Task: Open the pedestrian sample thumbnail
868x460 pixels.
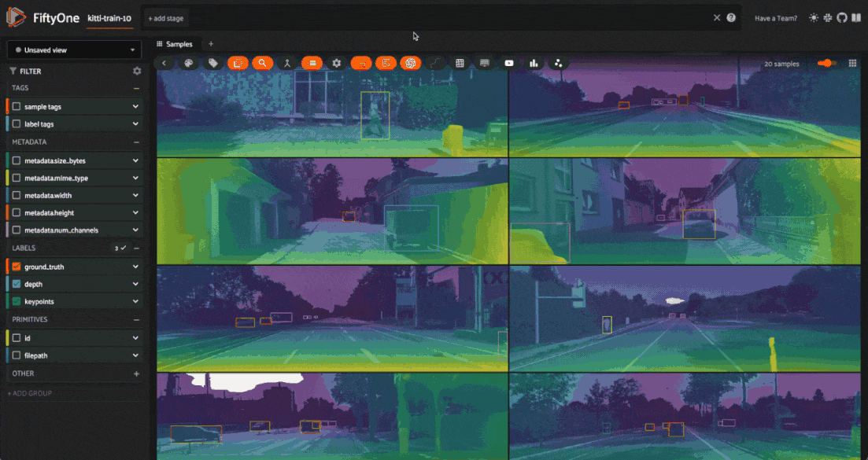Action: coord(332,113)
